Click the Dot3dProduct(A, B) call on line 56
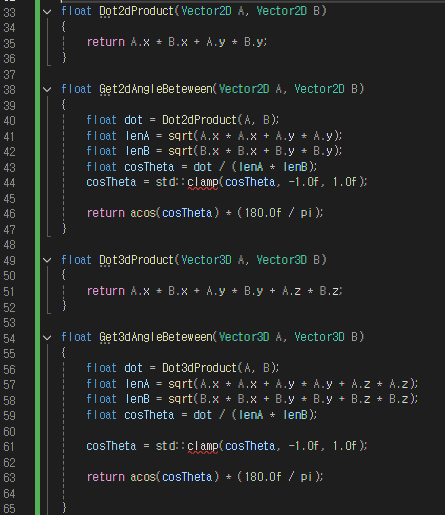Screen dimensions: 445x515 coord(219,368)
